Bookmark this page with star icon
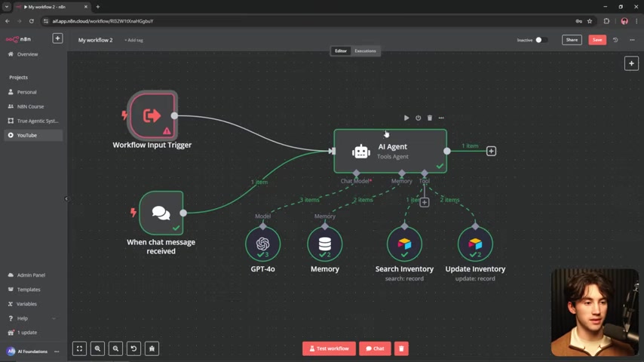The image size is (644, 362). pos(590,21)
